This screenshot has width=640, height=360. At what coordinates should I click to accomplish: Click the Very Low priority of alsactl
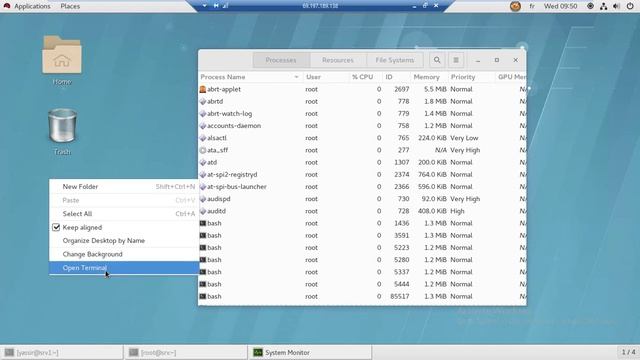pyautogui.click(x=464, y=138)
